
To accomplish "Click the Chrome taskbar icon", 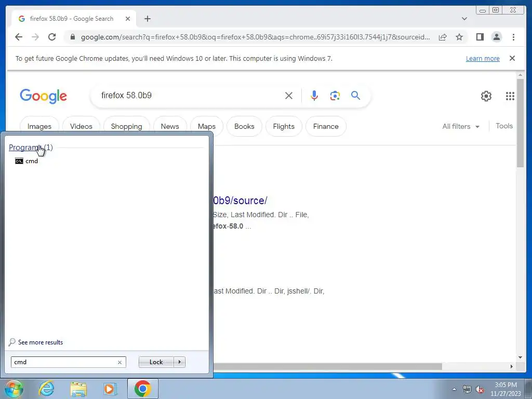I will (142, 389).
